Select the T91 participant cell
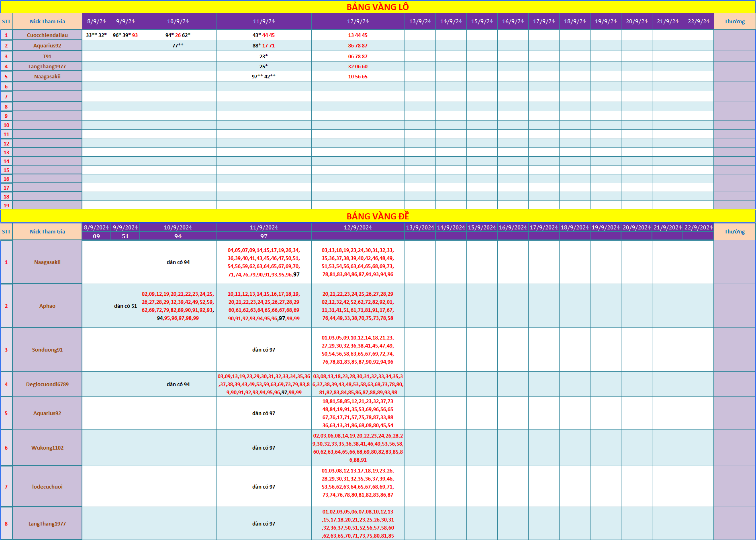The width and height of the screenshot is (756, 540). (47, 56)
